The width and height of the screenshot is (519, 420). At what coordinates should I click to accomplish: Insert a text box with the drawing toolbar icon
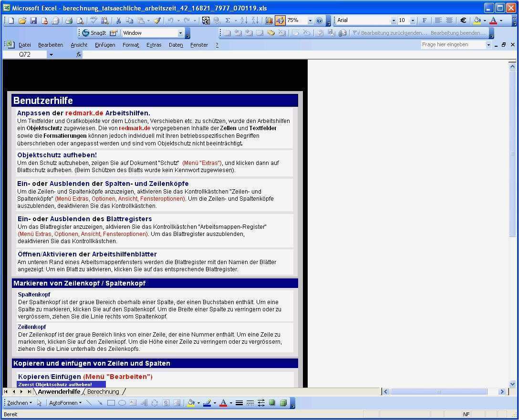click(133, 403)
